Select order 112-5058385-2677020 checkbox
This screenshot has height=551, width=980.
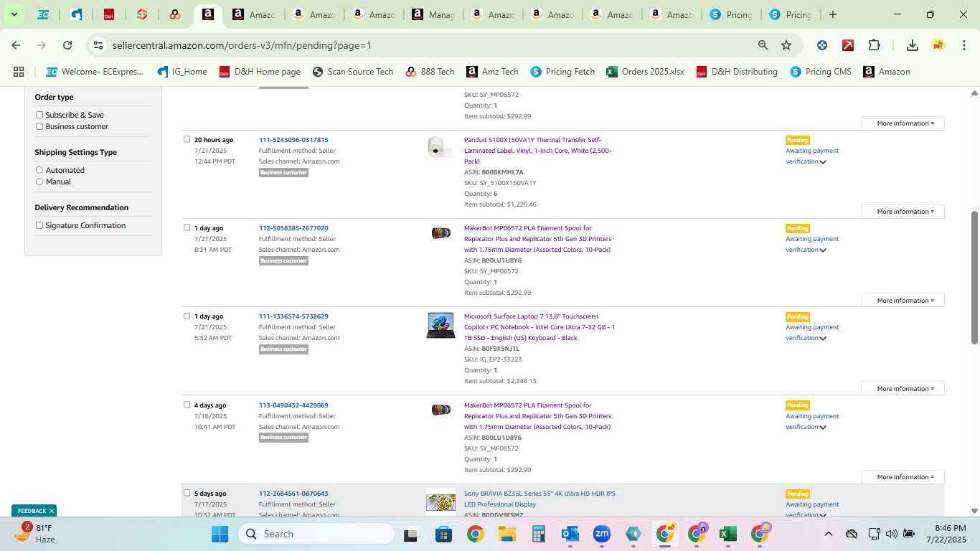187,227
